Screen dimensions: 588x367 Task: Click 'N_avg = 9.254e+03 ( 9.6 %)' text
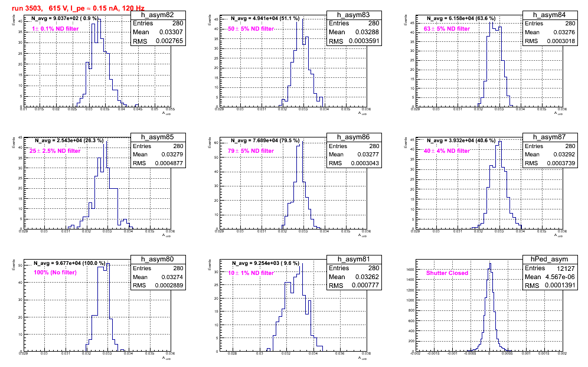tap(266, 264)
